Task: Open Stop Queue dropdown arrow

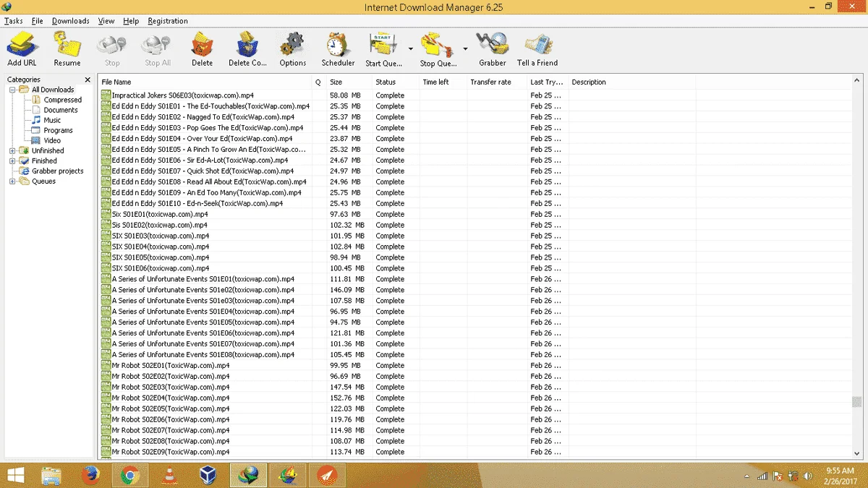Action: 465,49
